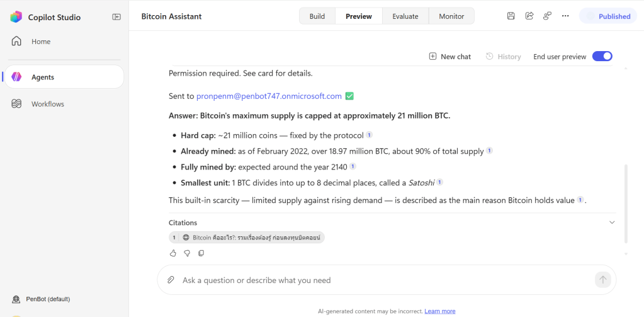The height and width of the screenshot is (317, 644).
Task: Click the thumbs down feedback icon
Action: pyautogui.click(x=187, y=253)
